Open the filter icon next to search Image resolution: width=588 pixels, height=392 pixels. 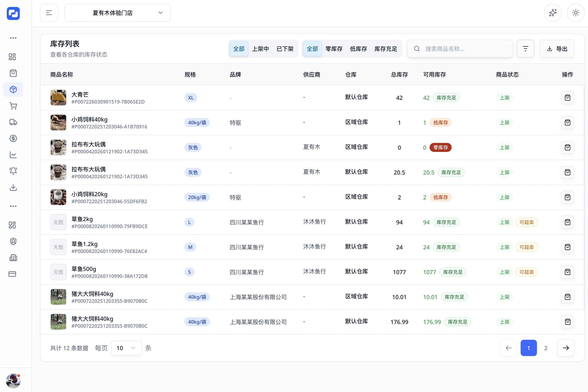[x=525, y=49]
